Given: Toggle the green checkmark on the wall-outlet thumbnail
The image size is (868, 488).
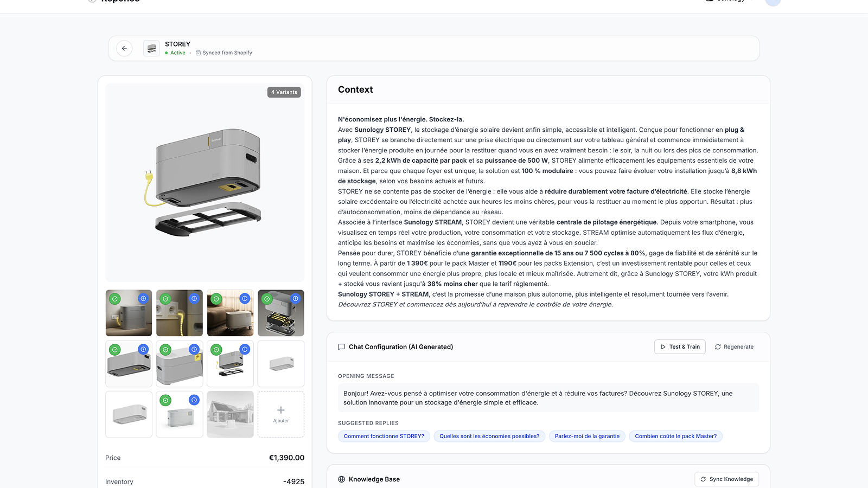Looking at the screenshot, I should pyautogui.click(x=165, y=298).
